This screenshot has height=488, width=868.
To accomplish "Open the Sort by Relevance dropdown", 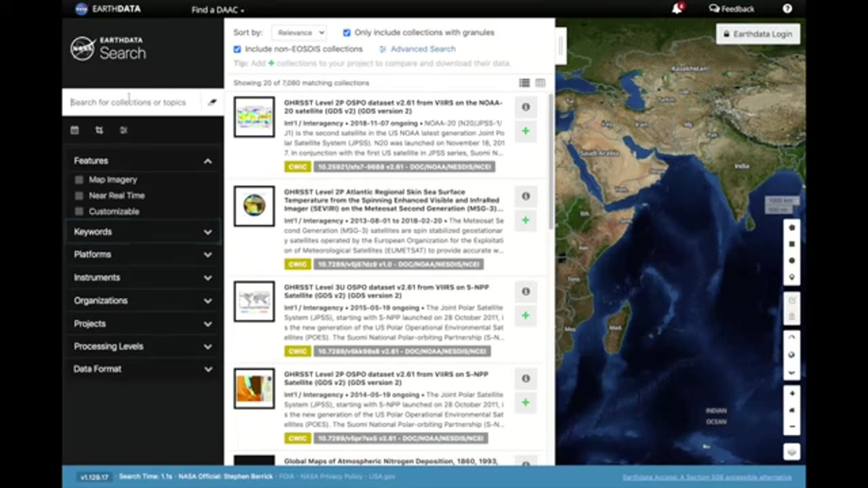I will point(299,33).
